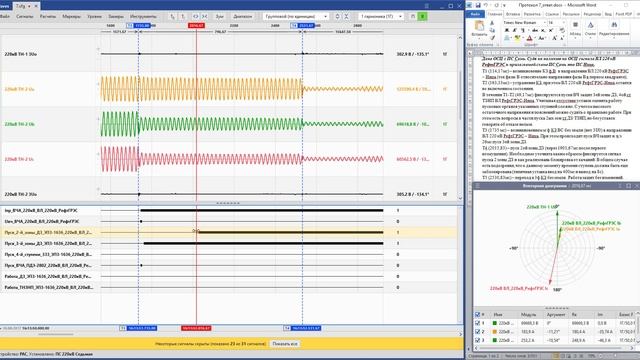Click the blue T4 marker flag at top
640x360 pixels.
coord(302,25)
